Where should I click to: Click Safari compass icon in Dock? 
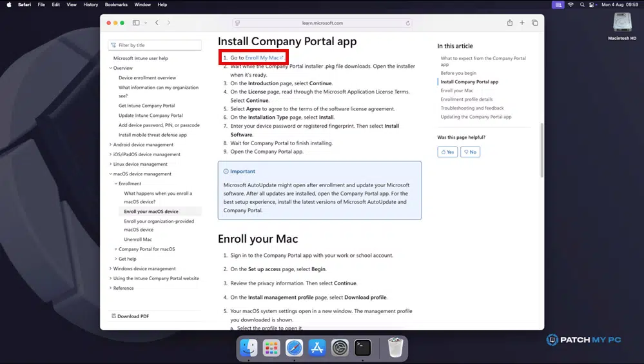pyautogui.click(x=295, y=348)
